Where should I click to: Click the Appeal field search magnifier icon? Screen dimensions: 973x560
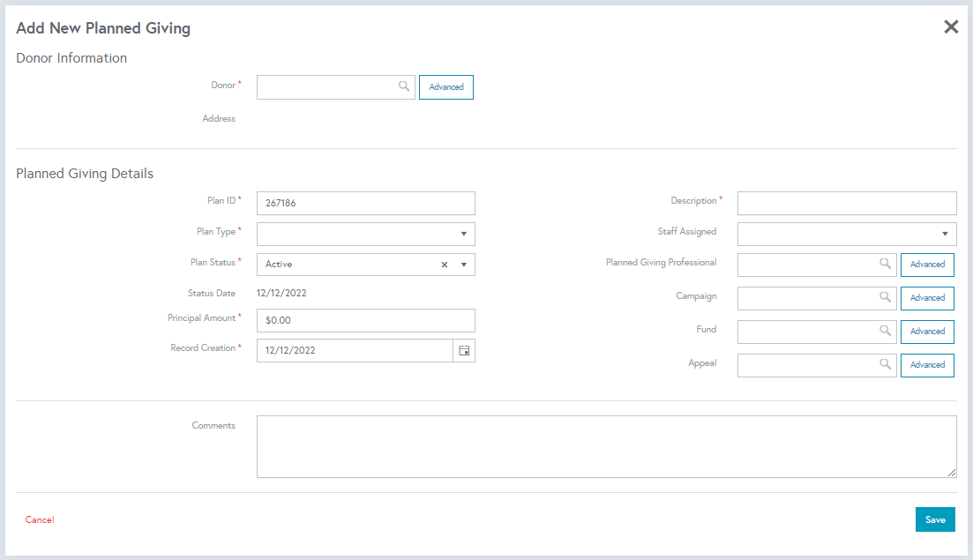886,364
